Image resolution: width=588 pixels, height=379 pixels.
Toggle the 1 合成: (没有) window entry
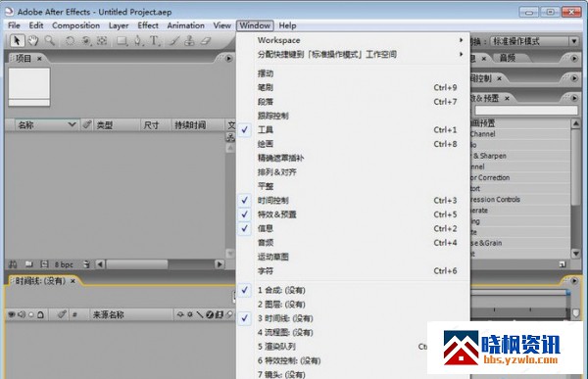(x=354, y=290)
